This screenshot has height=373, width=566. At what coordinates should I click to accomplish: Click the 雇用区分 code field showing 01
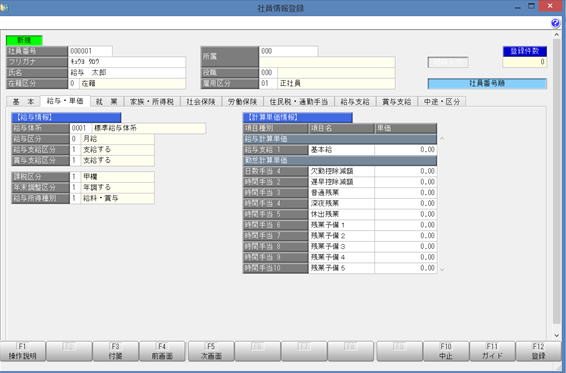(x=268, y=83)
